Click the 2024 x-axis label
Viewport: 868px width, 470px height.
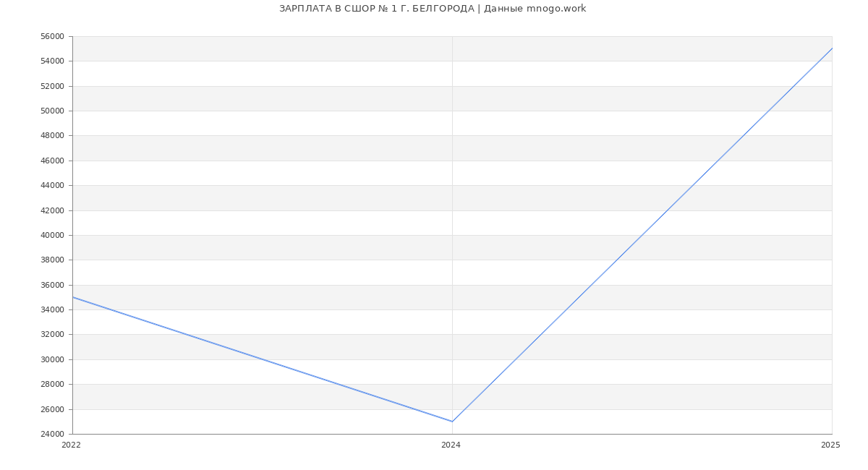click(x=451, y=445)
